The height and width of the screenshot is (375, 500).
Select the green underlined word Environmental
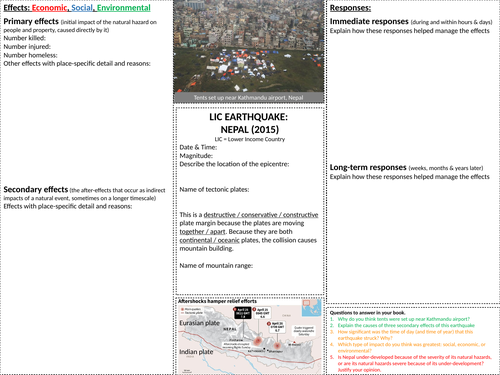click(x=124, y=8)
